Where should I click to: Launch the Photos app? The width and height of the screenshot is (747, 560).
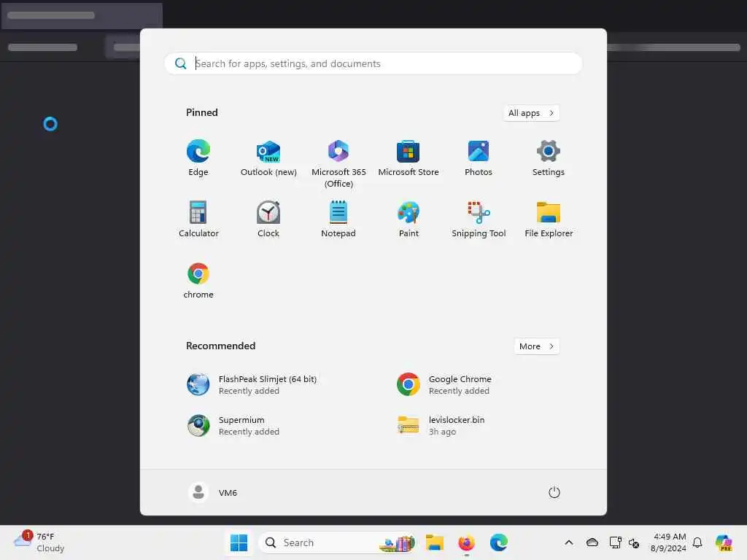tap(479, 158)
